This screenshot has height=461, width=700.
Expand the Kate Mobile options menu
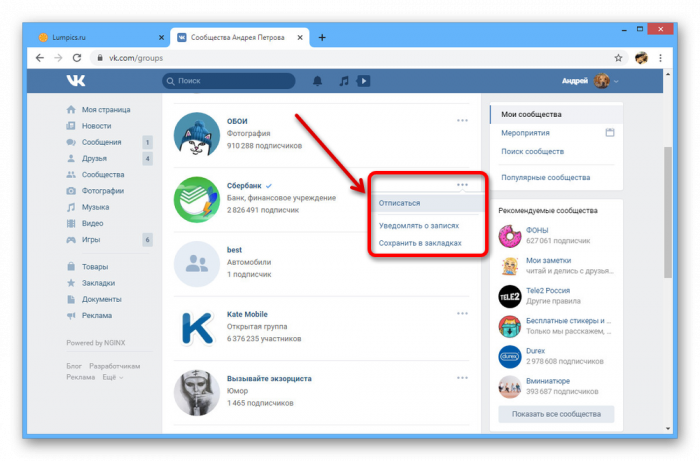click(x=462, y=313)
